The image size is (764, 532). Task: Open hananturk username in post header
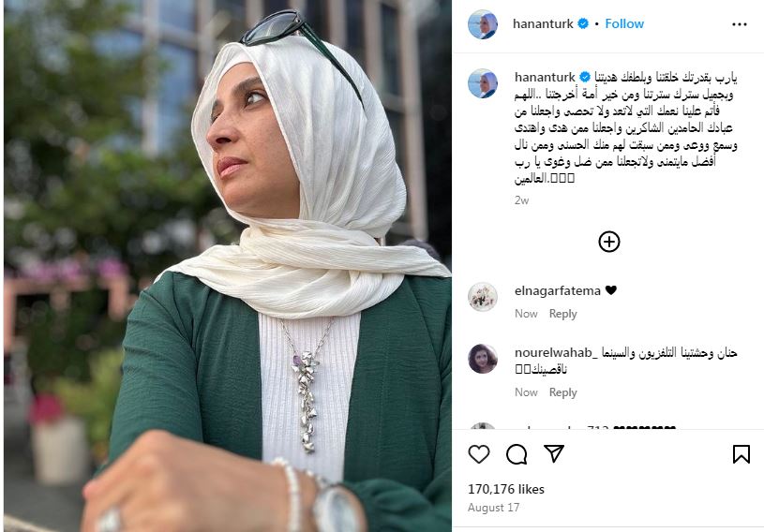tap(543, 23)
